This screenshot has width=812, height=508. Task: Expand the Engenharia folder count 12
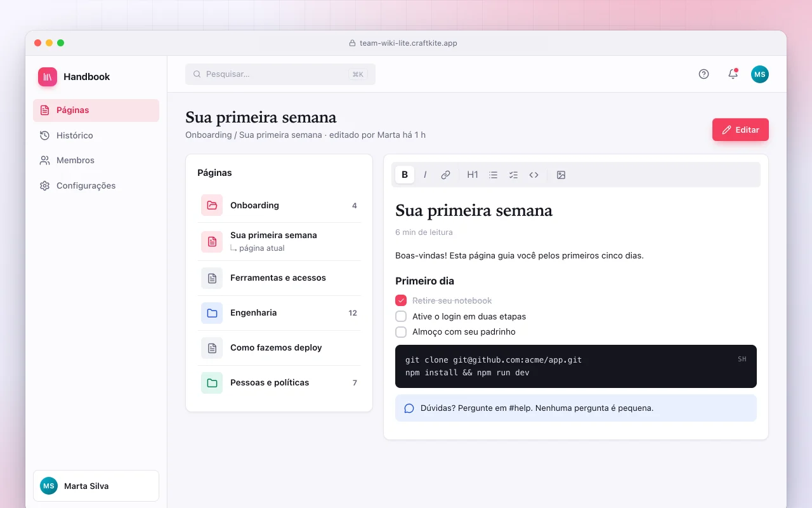coord(279,313)
